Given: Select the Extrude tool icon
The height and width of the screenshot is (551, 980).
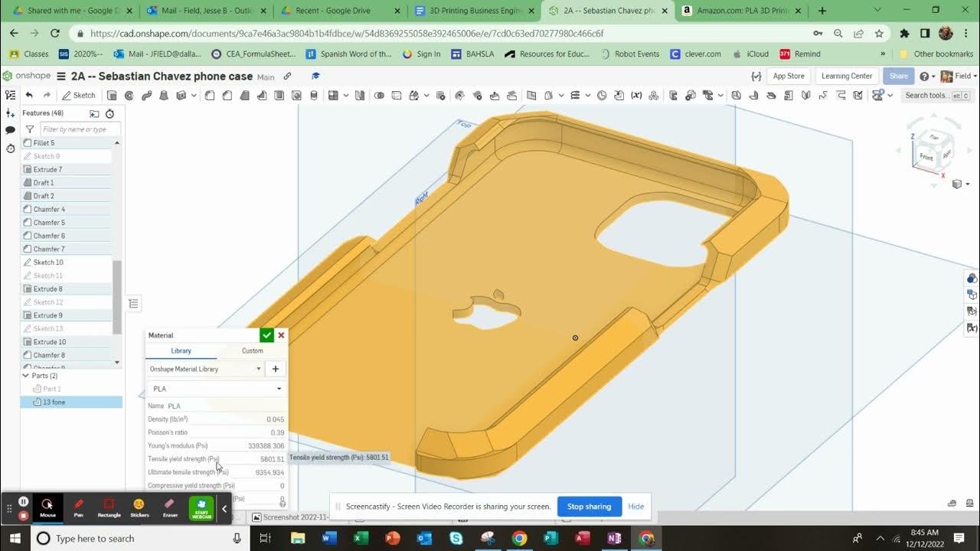Looking at the screenshot, I should pyautogui.click(x=112, y=96).
